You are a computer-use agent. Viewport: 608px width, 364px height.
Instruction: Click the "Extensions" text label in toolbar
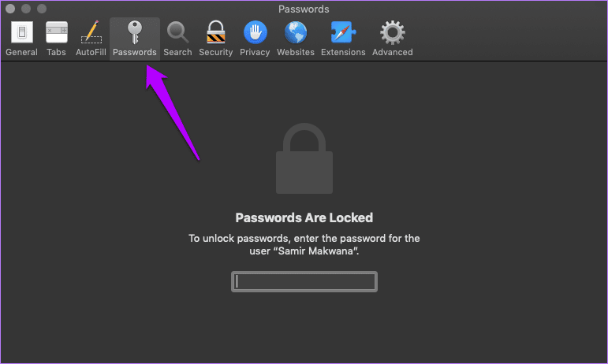[x=343, y=52]
